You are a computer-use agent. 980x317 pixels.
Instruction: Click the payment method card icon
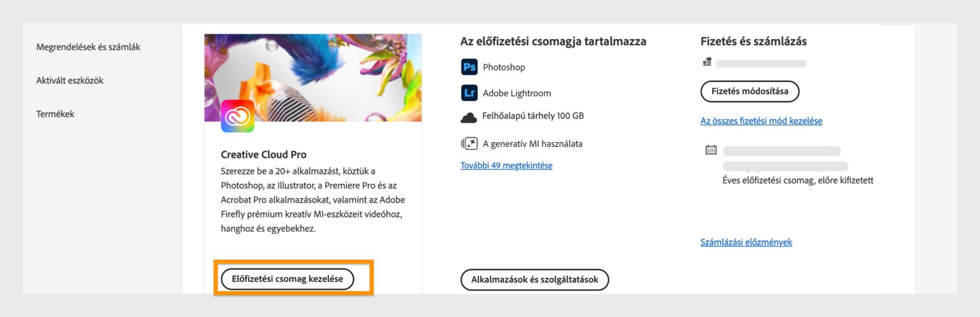click(x=706, y=62)
